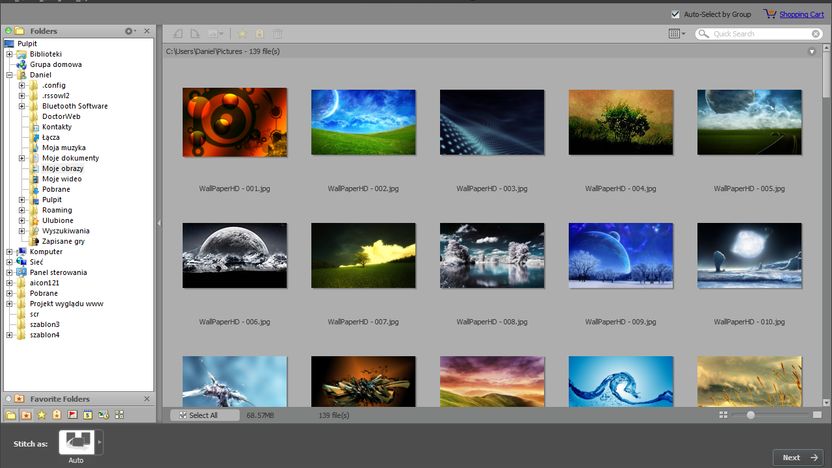This screenshot has height=468, width=832.
Task: Click the small thumbnails icon beside size slider
Action: point(723,415)
